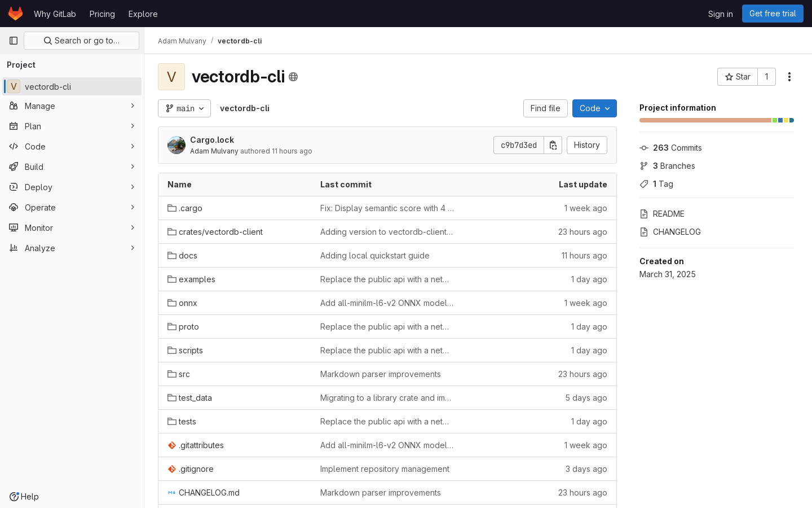812x508 pixels.
Task: Click the Search or go to field
Action: click(81, 41)
